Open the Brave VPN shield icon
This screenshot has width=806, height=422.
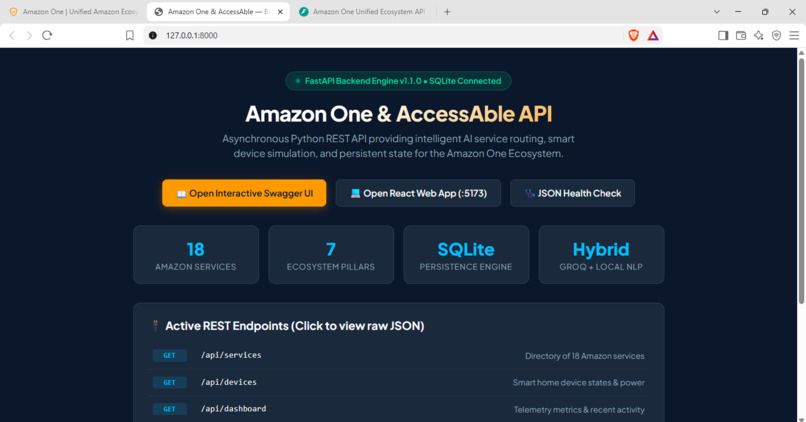(x=777, y=35)
